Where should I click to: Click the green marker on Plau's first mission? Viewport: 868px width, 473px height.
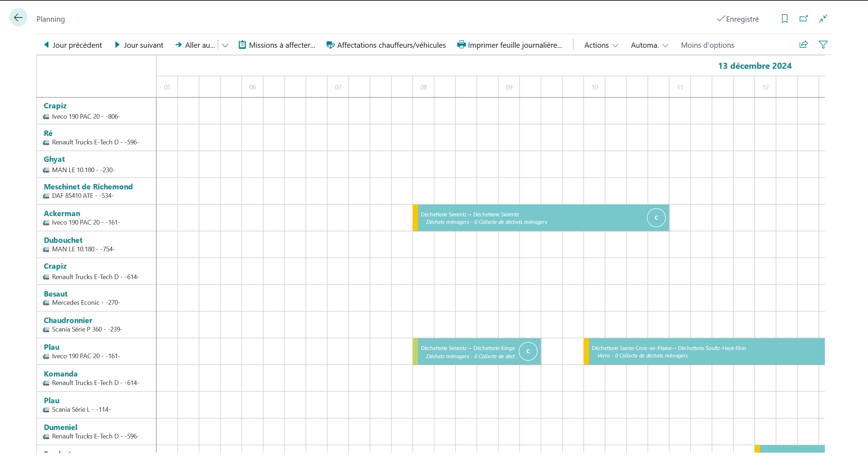pyautogui.click(x=415, y=351)
